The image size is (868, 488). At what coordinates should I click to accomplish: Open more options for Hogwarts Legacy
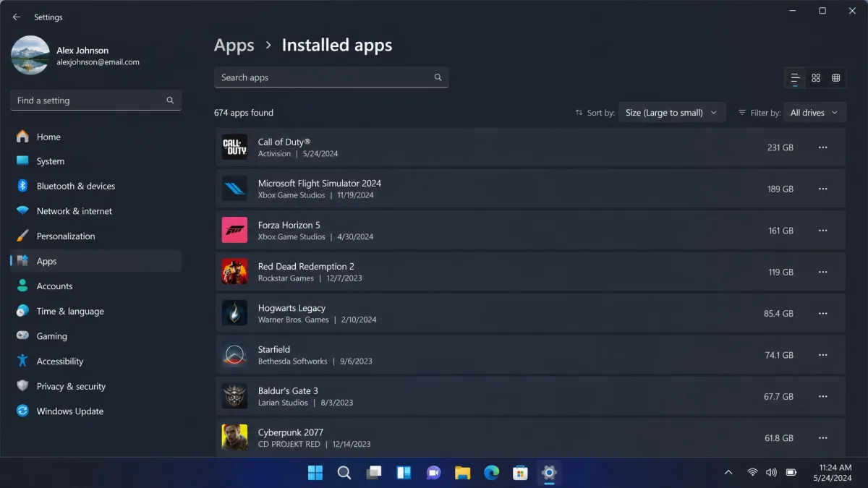coord(822,314)
